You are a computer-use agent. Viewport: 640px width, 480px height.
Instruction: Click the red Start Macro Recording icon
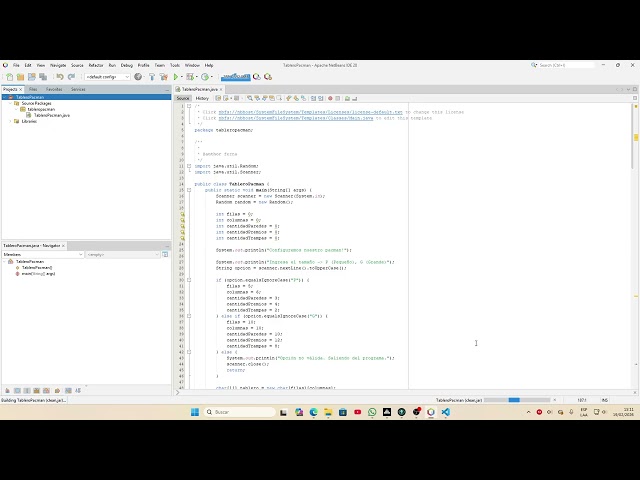(x=330, y=98)
